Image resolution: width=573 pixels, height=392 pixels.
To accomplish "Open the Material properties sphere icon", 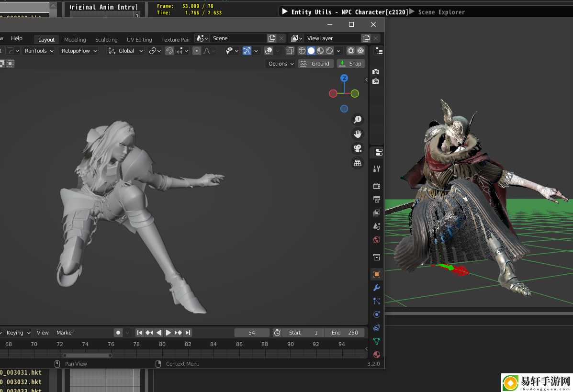I will click(x=377, y=354).
